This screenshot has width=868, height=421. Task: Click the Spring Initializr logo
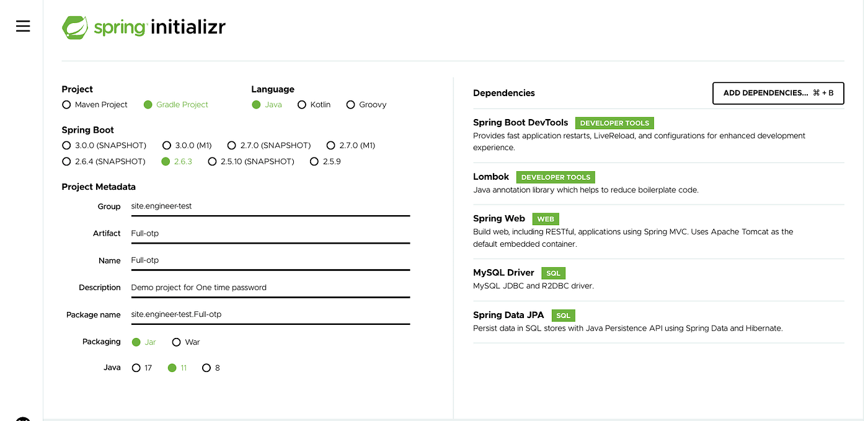click(143, 27)
